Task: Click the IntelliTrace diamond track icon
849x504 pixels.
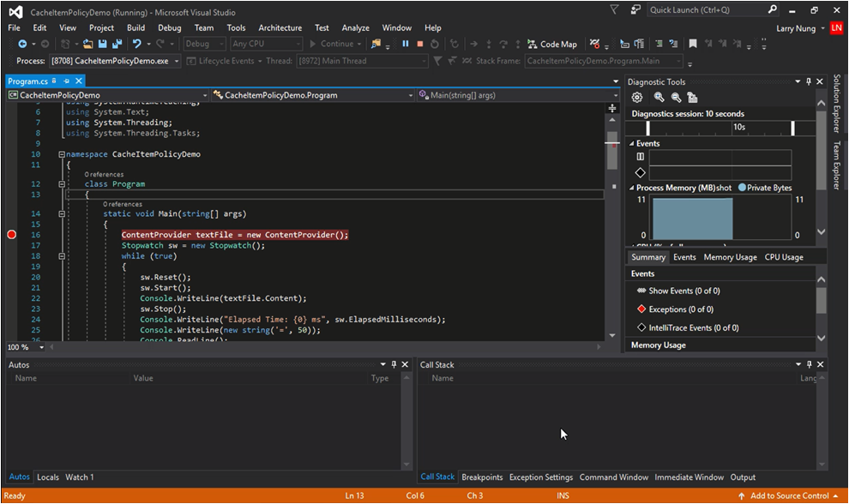Action: coord(641,172)
